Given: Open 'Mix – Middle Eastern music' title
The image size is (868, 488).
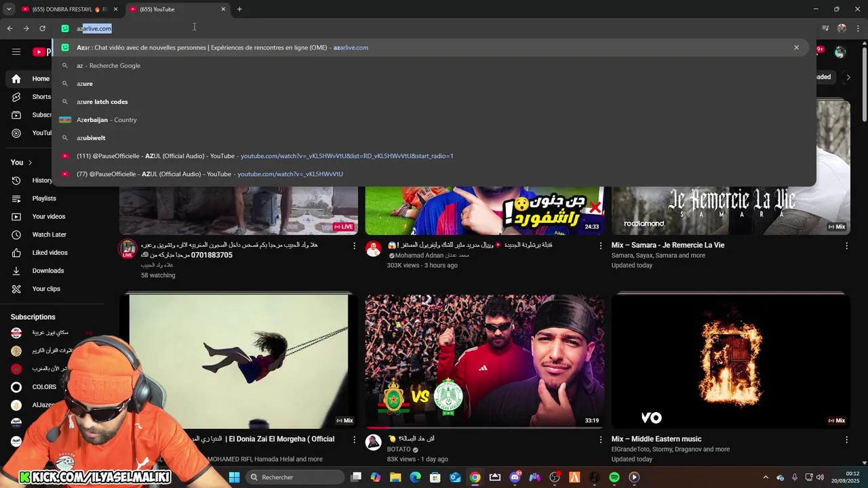Looking at the screenshot, I should (656, 439).
